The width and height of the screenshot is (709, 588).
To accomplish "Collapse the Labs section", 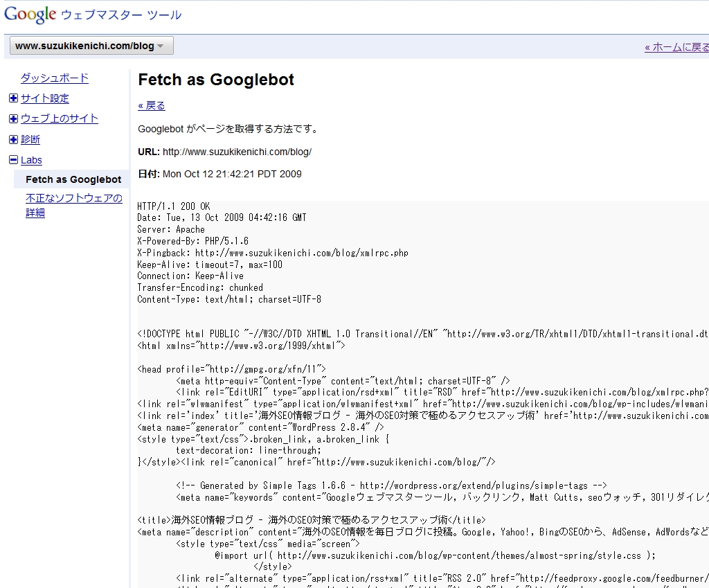I will coord(14,160).
